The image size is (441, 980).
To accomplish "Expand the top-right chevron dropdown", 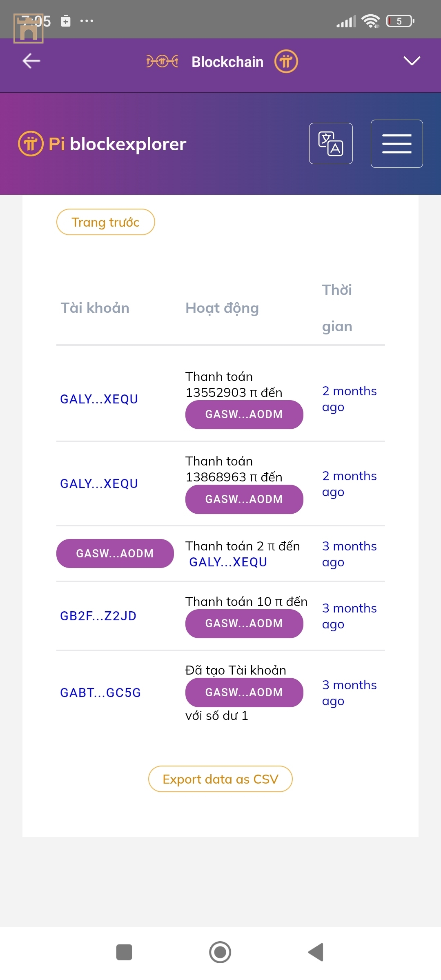I will point(412,61).
